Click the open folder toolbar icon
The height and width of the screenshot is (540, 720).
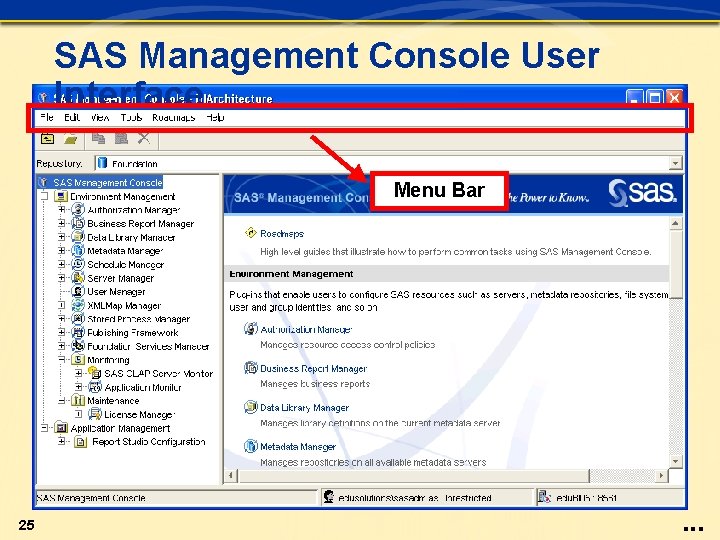tap(71, 138)
